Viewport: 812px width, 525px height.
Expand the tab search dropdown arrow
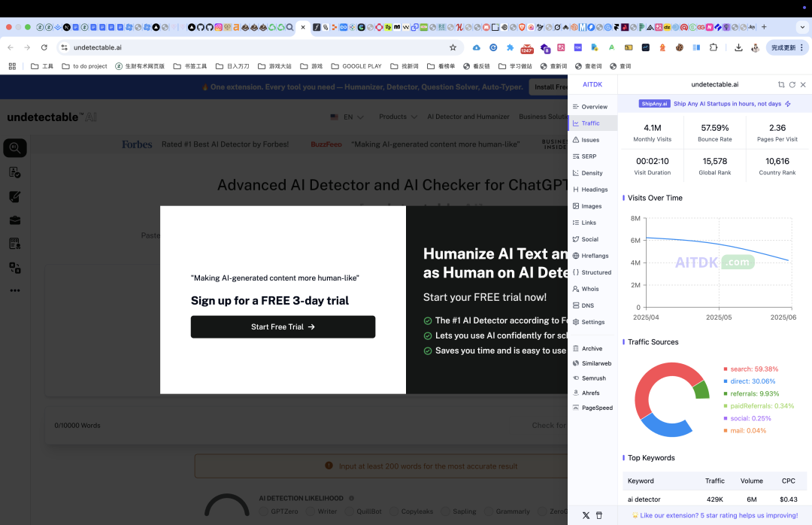point(803,27)
